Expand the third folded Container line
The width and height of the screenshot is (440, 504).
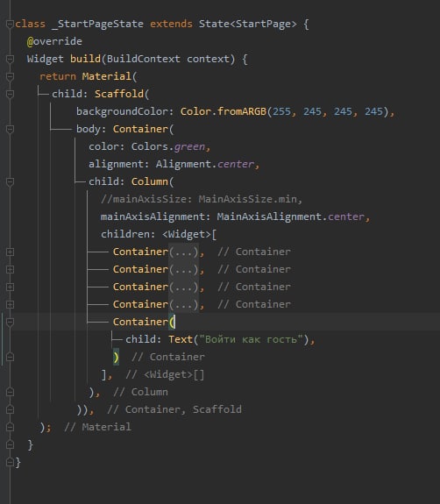[x=10, y=287]
